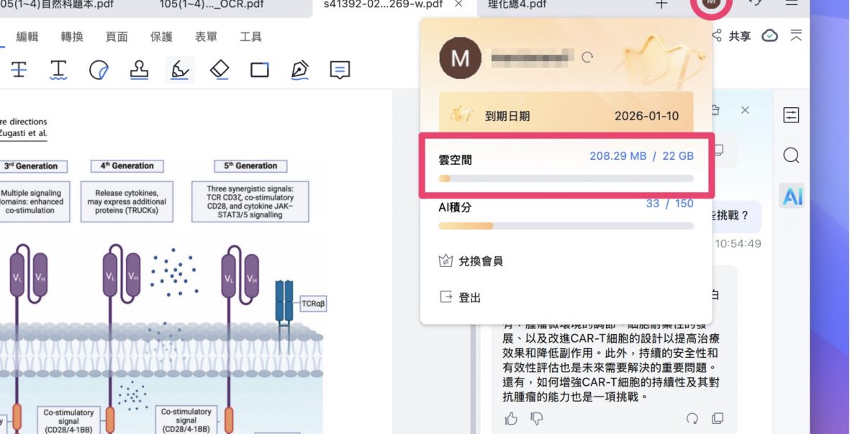Select the rectangle shape tool
Screen dimensions: 868x434
259,70
